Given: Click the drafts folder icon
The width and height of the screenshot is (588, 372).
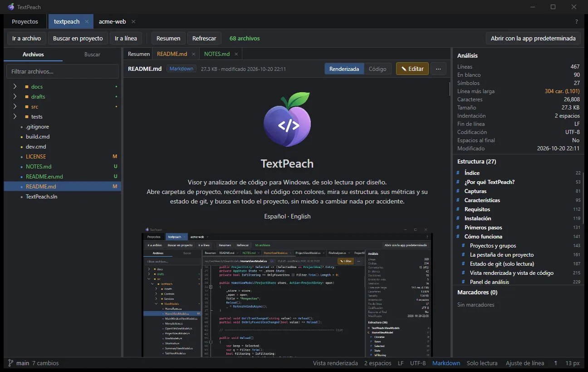Looking at the screenshot, I should [27, 97].
